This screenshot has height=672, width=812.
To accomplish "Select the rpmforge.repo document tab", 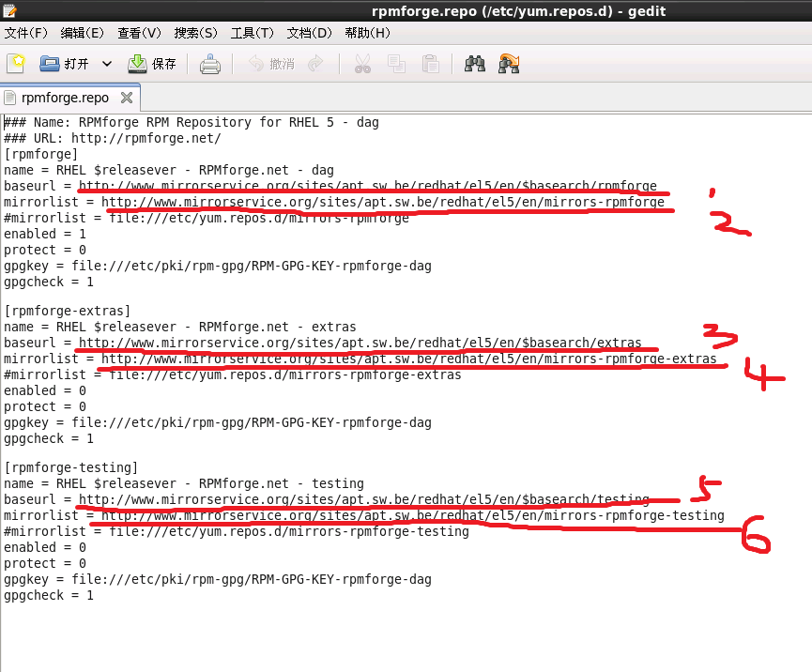I will pos(65,98).
